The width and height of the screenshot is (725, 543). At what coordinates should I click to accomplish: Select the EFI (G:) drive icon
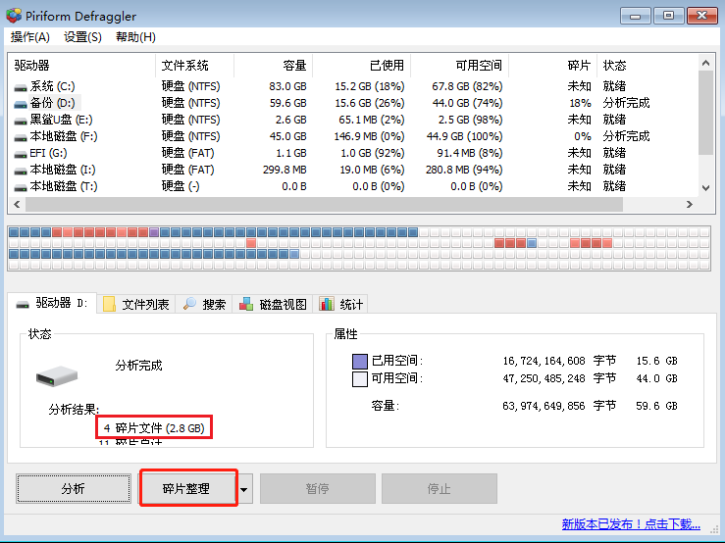[21, 153]
